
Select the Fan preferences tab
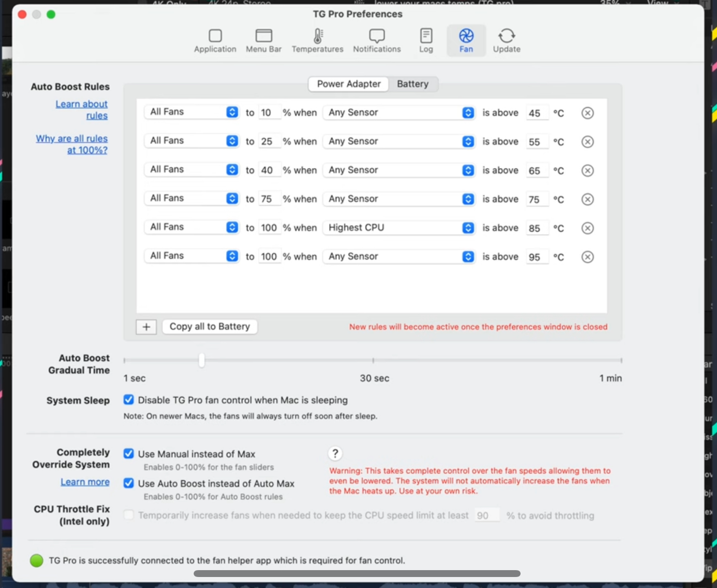(466, 41)
